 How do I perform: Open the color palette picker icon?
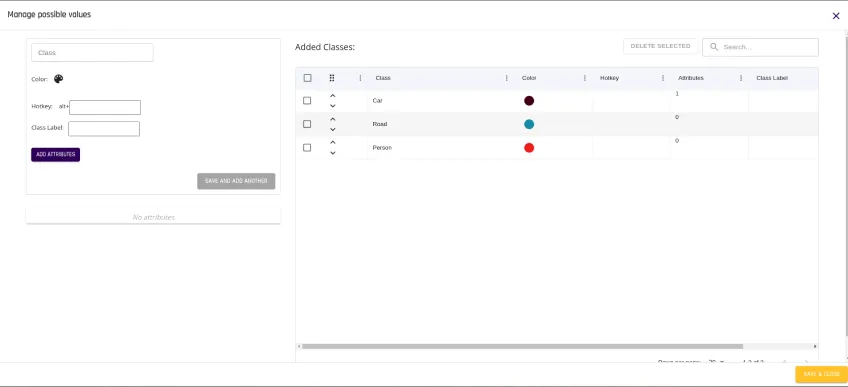(58, 79)
